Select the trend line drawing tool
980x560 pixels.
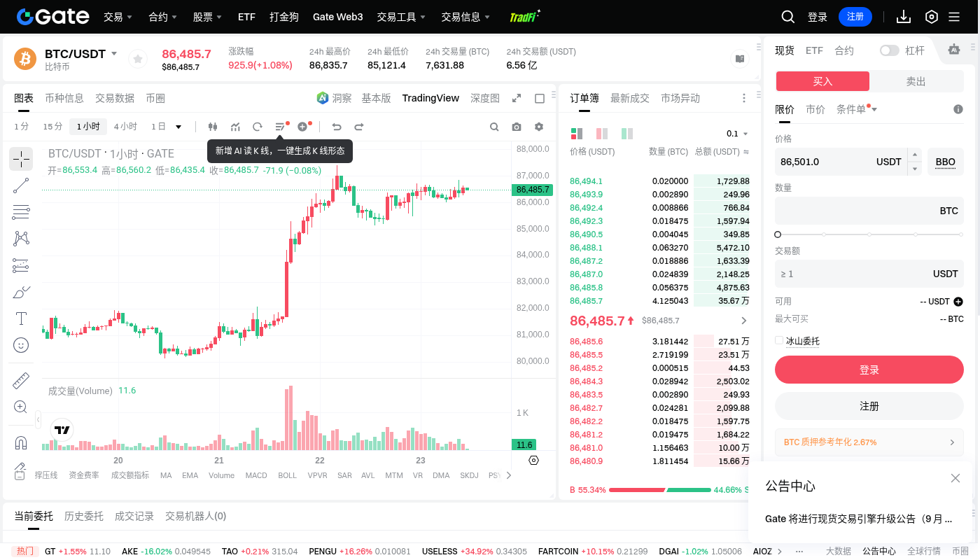[21, 185]
